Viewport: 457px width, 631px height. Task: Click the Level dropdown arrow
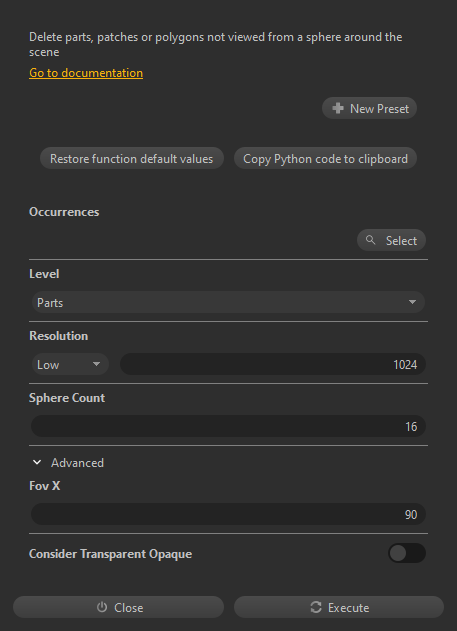click(x=412, y=302)
